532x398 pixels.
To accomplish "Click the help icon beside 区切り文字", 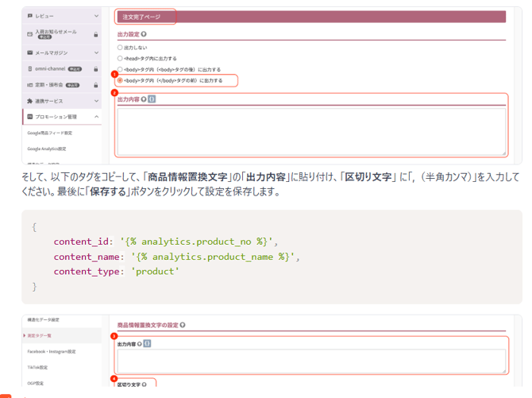I will pos(145,384).
